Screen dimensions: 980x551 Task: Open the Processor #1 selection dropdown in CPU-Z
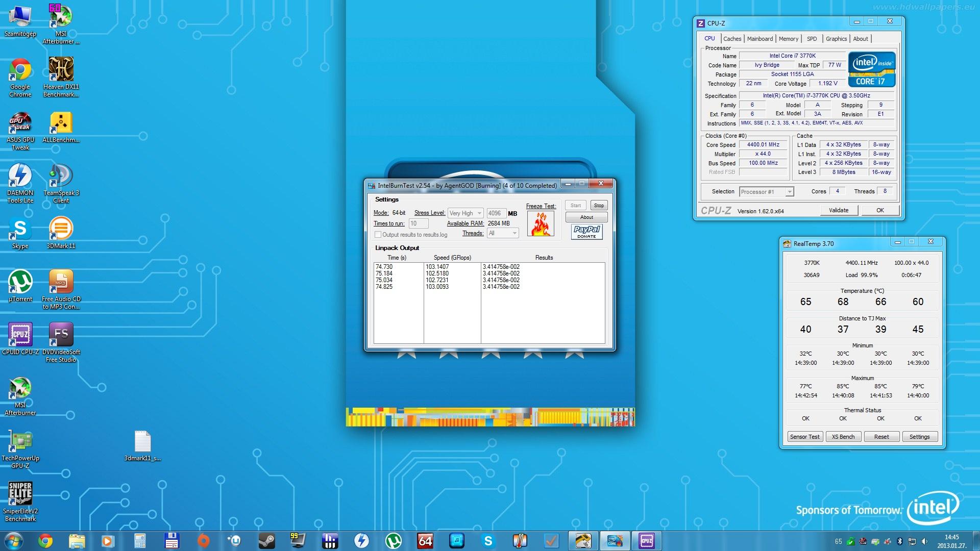pyautogui.click(x=766, y=192)
